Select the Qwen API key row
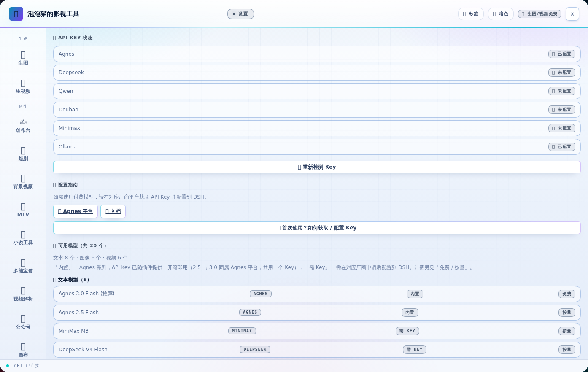 (x=317, y=91)
